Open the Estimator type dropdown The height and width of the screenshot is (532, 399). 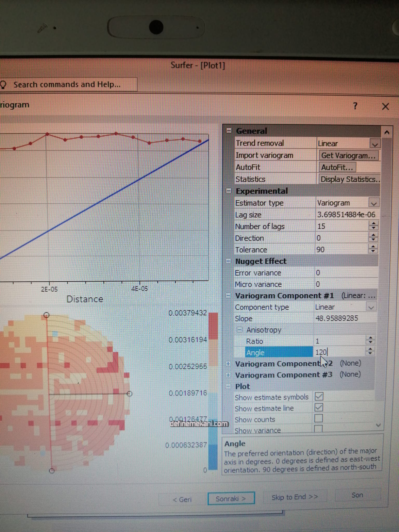click(374, 203)
